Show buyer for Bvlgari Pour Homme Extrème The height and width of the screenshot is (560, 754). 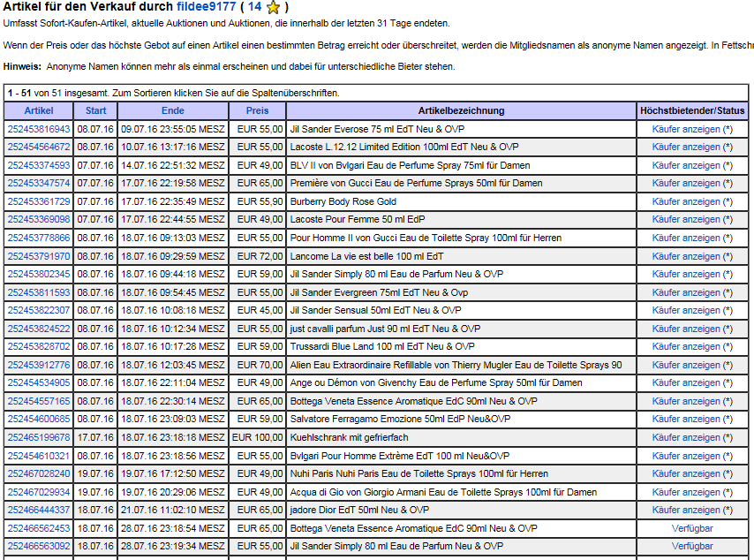tap(686, 456)
